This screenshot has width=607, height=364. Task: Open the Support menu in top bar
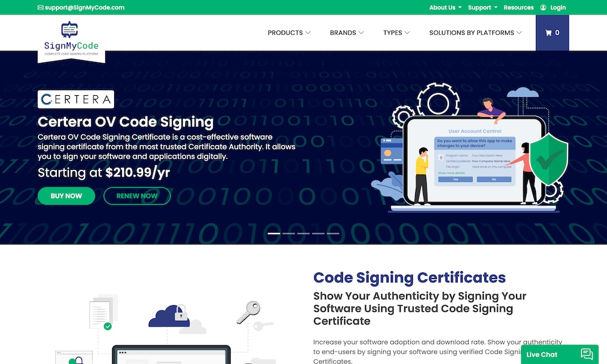click(x=483, y=8)
